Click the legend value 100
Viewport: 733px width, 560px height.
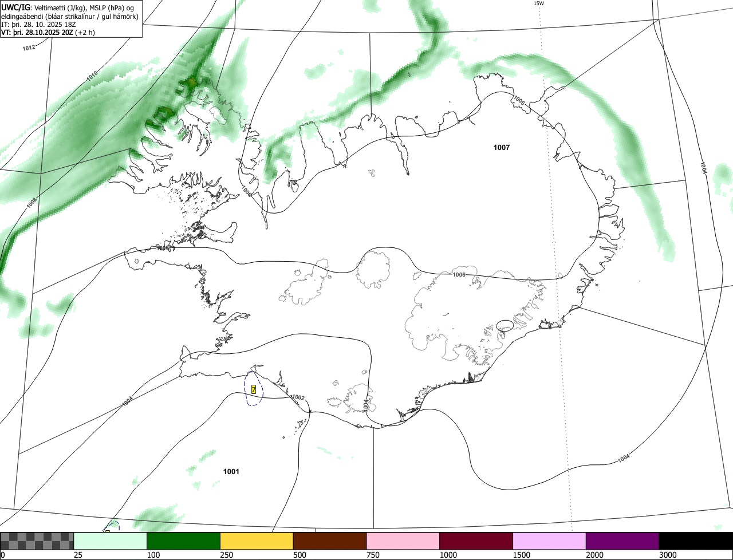153,555
